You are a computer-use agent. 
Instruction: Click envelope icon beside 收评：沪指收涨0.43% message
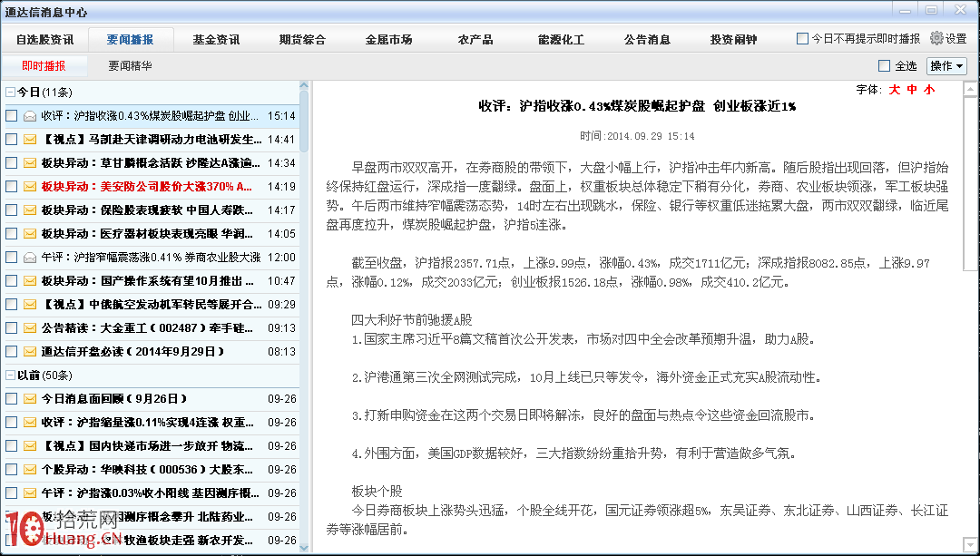pyautogui.click(x=29, y=116)
